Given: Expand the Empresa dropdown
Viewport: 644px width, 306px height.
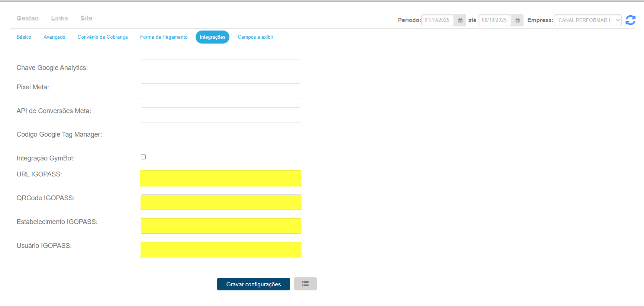Looking at the screenshot, I should click(x=587, y=20).
